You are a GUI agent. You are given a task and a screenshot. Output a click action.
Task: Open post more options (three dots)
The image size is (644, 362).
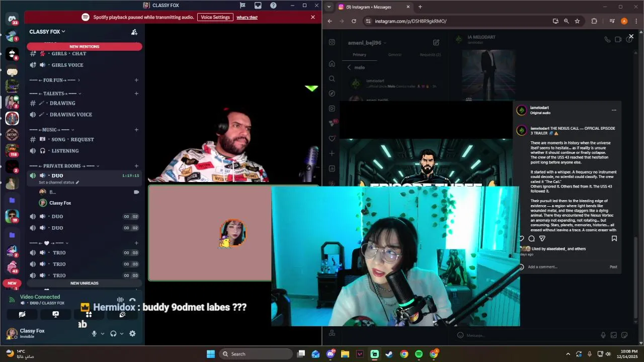click(614, 110)
